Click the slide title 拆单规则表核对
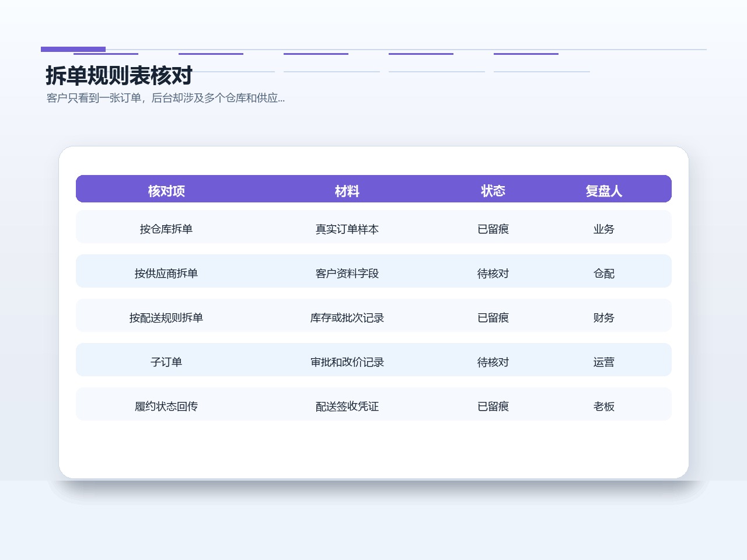 point(119,76)
